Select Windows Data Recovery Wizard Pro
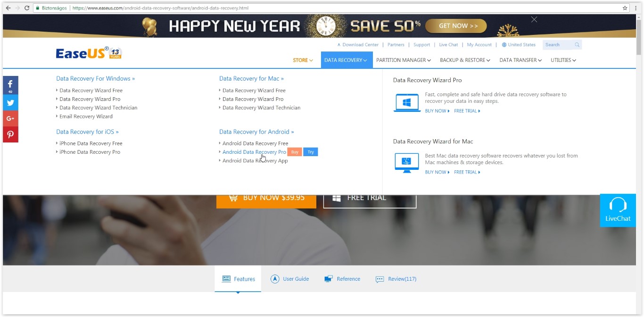Viewport: 644px width, 317px height. pyautogui.click(x=90, y=99)
